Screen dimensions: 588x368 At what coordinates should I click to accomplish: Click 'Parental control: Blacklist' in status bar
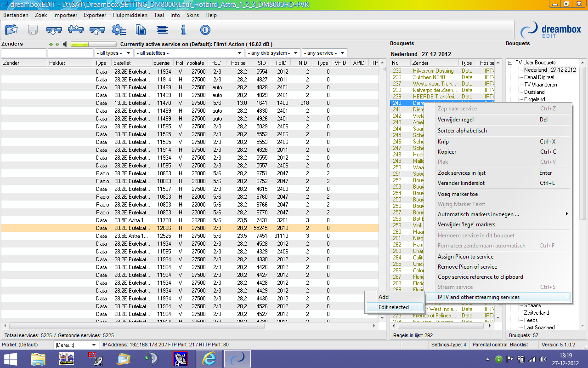(500, 345)
